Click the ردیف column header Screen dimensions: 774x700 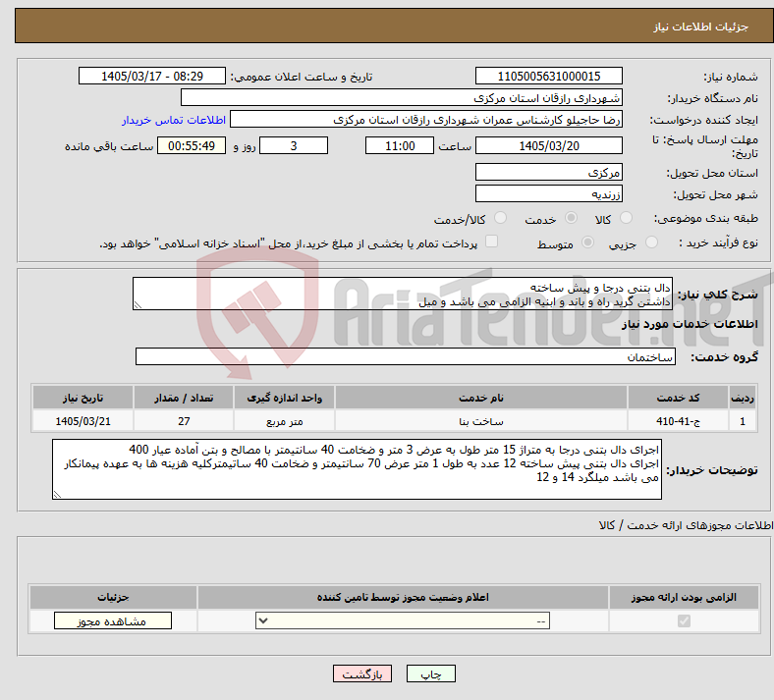pyautogui.click(x=743, y=398)
